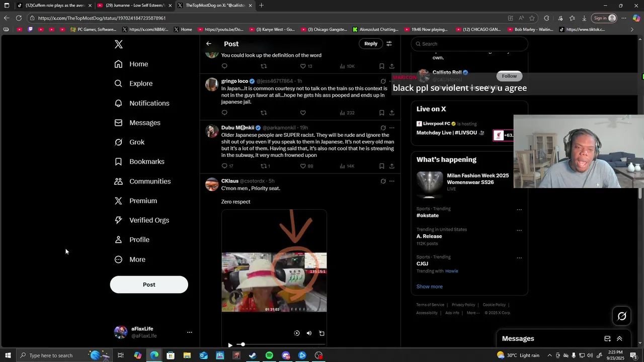
Task: Compose new message in Messages drawer
Action: tap(607, 339)
